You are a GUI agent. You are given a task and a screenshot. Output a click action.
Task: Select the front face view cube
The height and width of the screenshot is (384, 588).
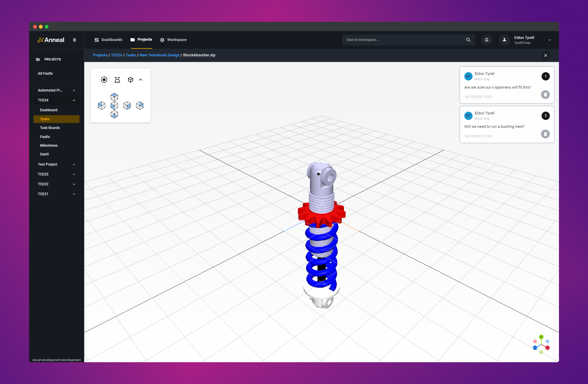point(114,105)
